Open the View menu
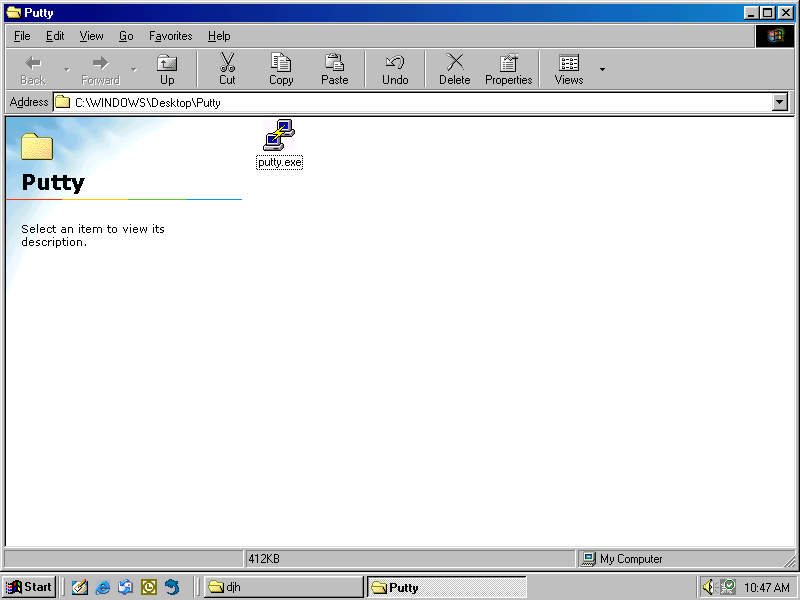This screenshot has width=800, height=600. (x=91, y=36)
